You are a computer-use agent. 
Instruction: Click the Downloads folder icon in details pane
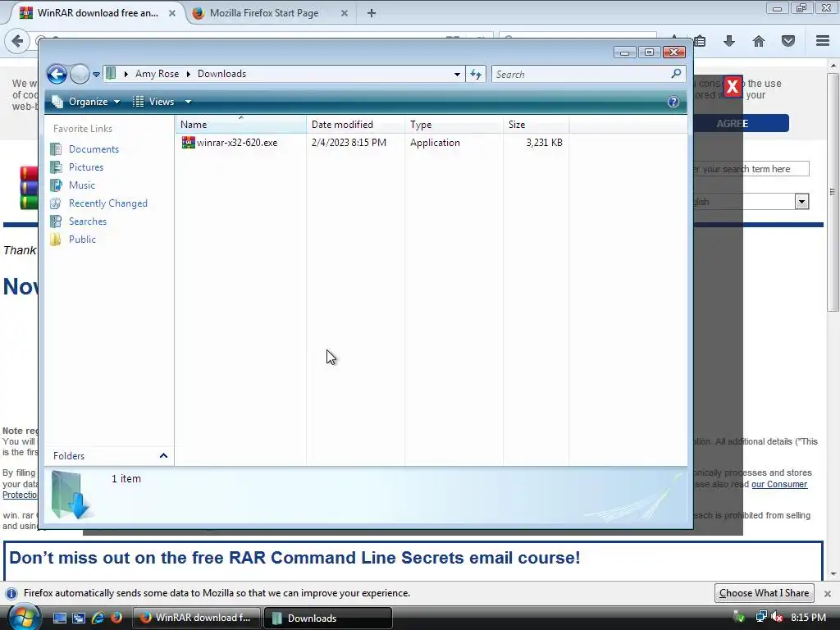click(71, 495)
